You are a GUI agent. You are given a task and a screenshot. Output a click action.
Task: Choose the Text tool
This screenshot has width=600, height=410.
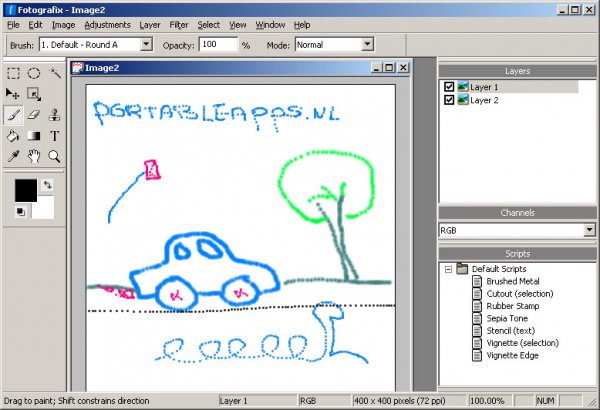[55, 136]
